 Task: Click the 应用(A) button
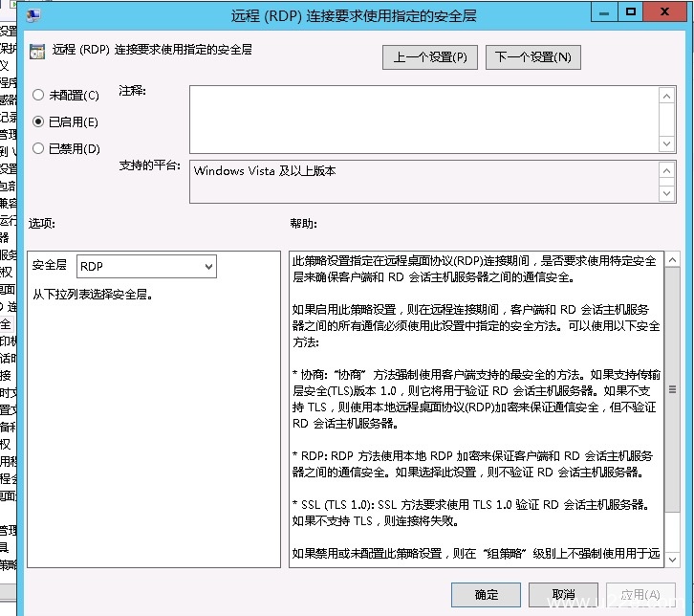[640, 594]
